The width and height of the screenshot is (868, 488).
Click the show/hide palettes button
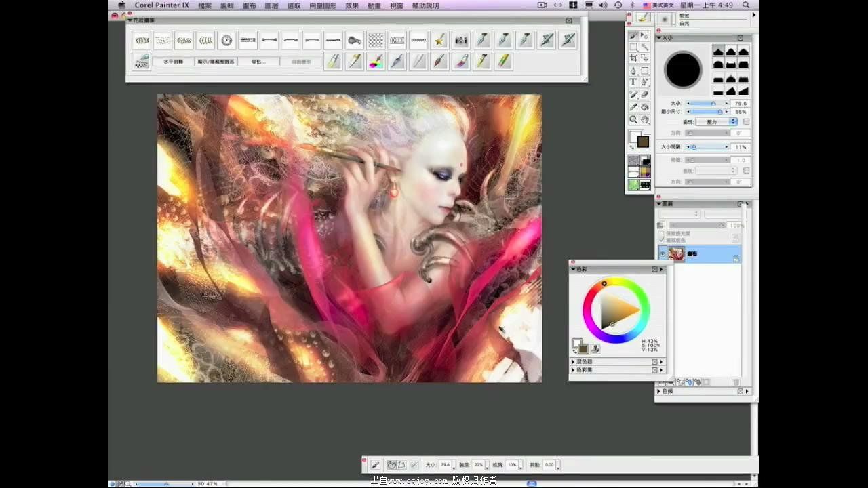[x=216, y=62]
